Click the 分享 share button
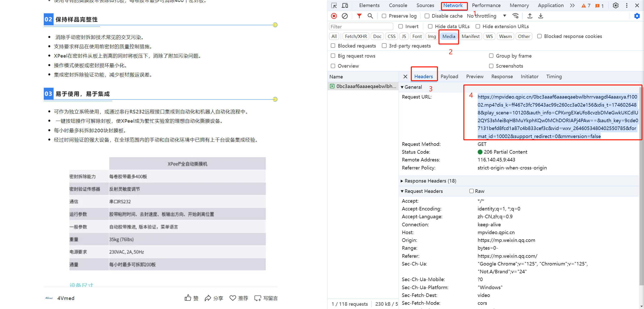 214,298
